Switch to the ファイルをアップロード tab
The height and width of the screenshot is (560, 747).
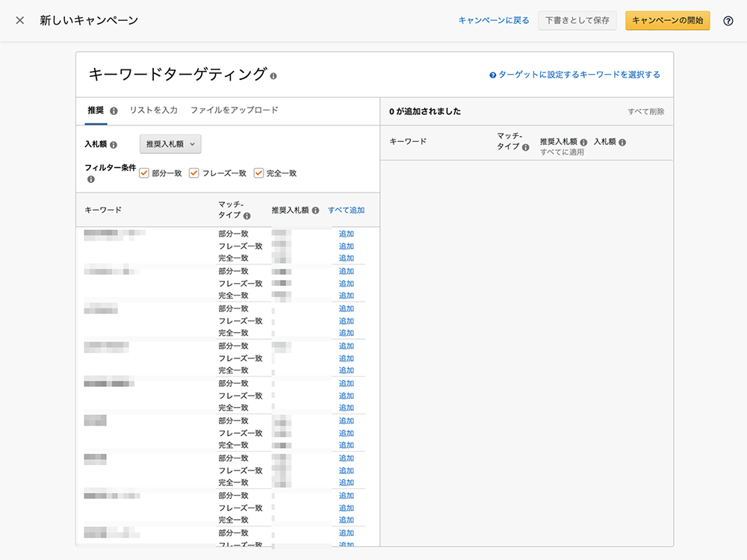[x=235, y=111]
